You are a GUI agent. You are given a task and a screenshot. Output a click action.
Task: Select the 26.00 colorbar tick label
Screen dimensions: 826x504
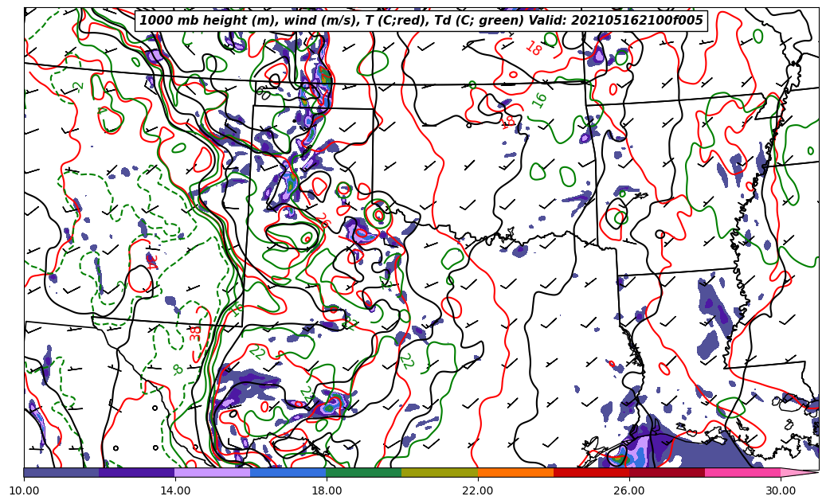[x=629, y=490]
